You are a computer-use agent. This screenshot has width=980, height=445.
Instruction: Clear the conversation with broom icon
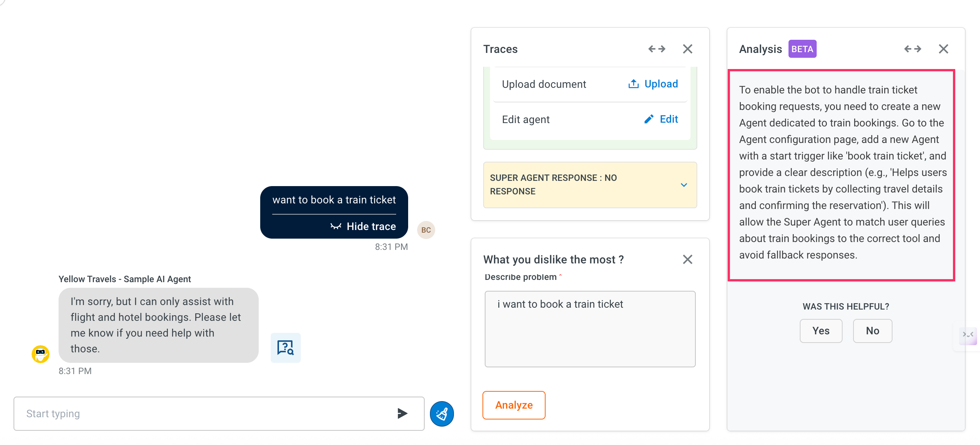tap(442, 413)
